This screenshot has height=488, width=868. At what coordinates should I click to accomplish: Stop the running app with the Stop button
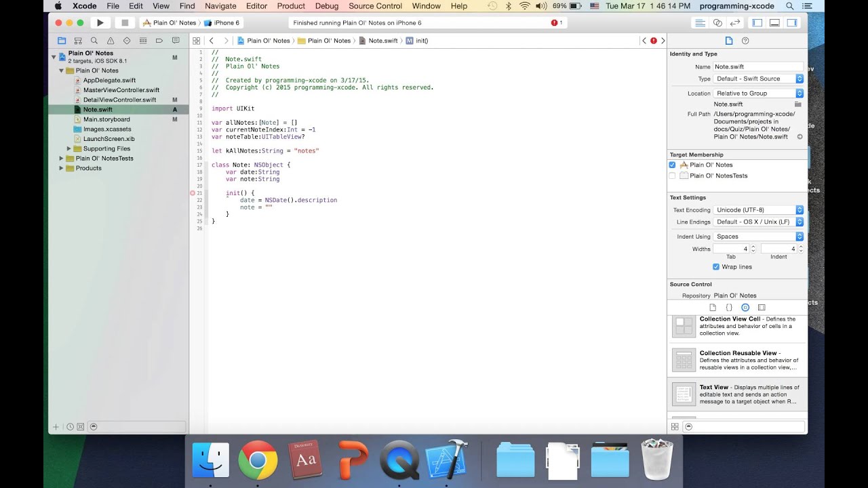pyautogui.click(x=125, y=22)
